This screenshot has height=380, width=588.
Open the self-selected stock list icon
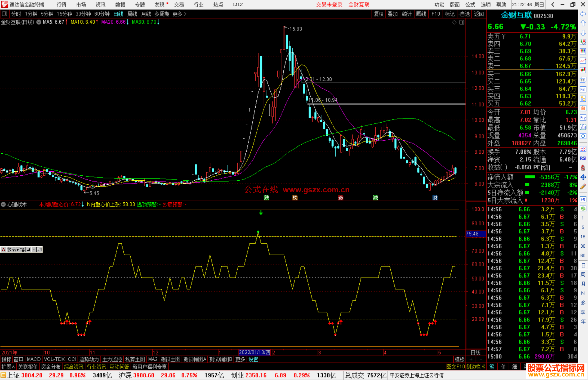pos(583,42)
